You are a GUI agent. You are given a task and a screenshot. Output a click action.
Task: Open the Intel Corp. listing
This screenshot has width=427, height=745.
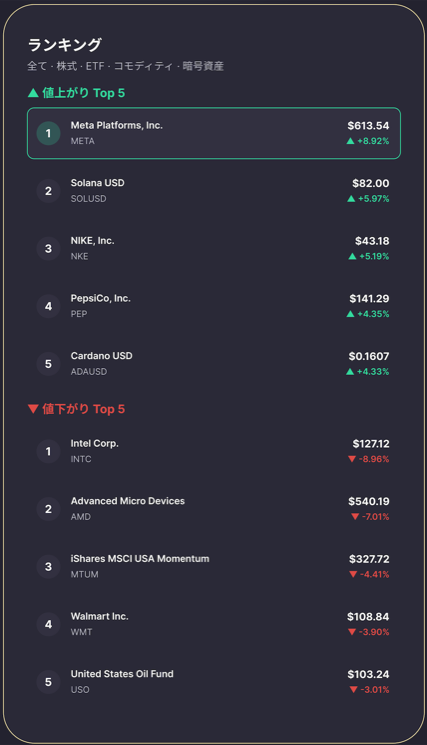[x=214, y=451]
